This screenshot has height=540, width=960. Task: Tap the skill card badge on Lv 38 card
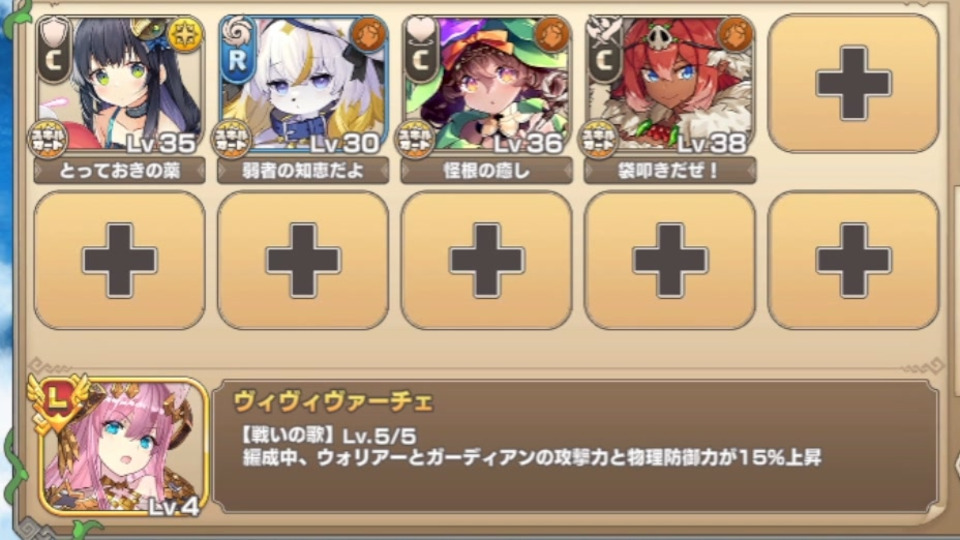tap(598, 140)
